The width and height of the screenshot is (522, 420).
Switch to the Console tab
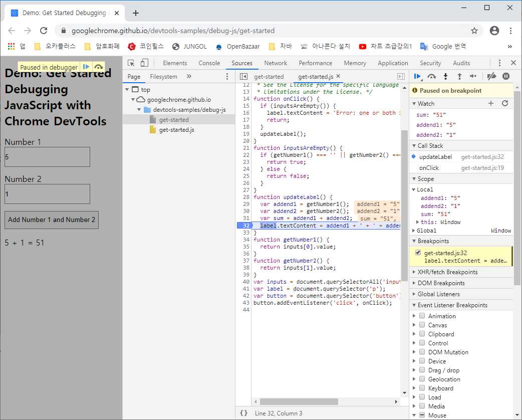(x=209, y=63)
